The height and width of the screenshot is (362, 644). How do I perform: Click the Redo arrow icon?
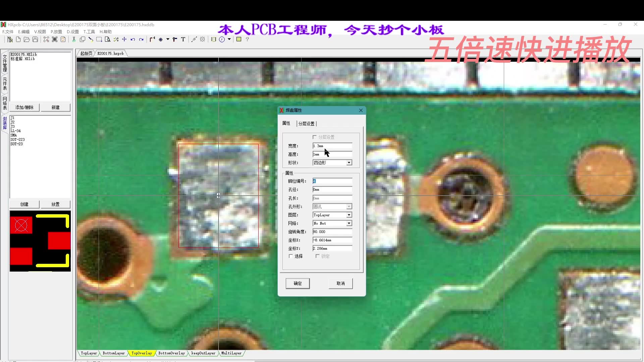pos(141,39)
